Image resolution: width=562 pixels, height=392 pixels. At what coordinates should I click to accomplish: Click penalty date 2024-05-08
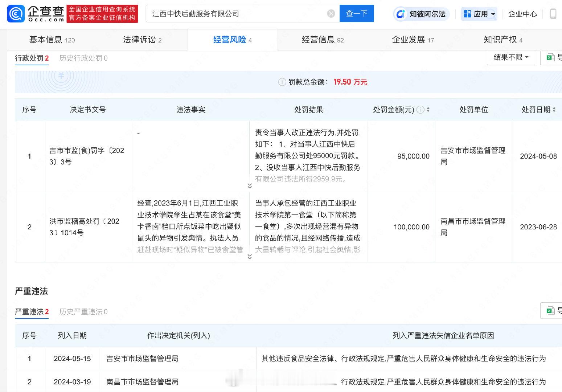[x=538, y=156]
